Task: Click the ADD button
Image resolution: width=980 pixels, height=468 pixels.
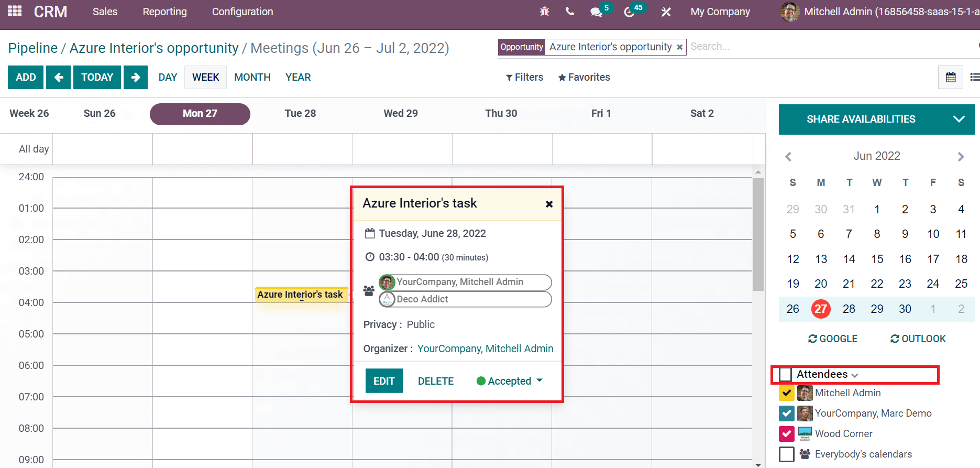Action: pyautogui.click(x=26, y=77)
